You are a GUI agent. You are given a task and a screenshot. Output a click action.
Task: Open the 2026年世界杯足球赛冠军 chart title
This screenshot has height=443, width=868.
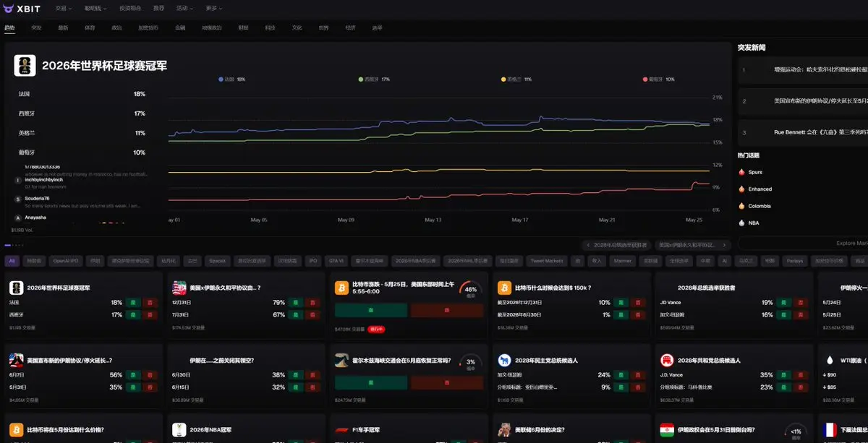tap(104, 66)
